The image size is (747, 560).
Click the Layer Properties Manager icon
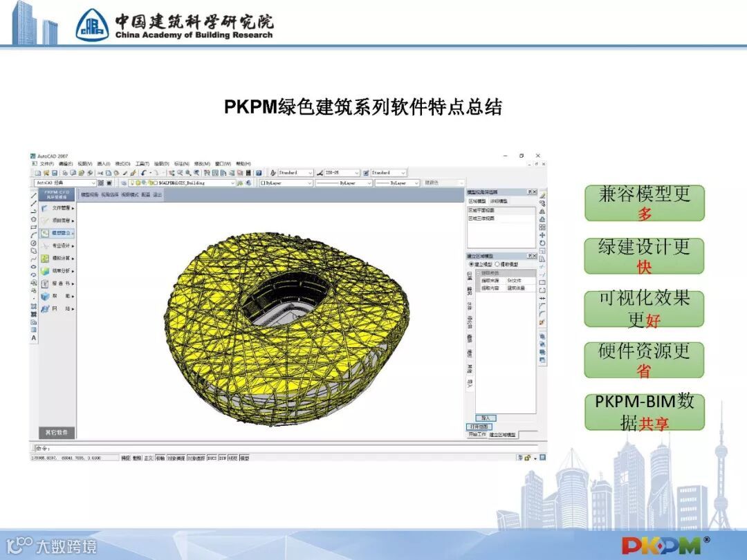click(124, 183)
